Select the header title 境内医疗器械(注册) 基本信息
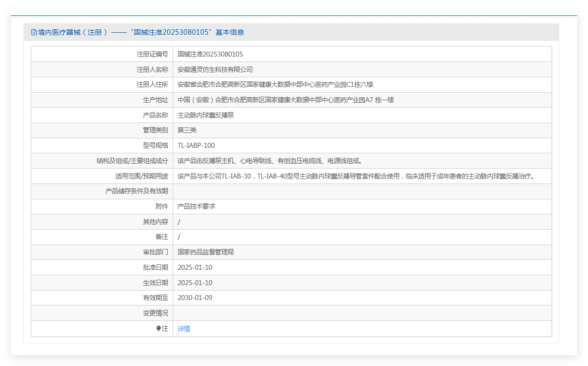The image size is (588, 366). (140, 32)
